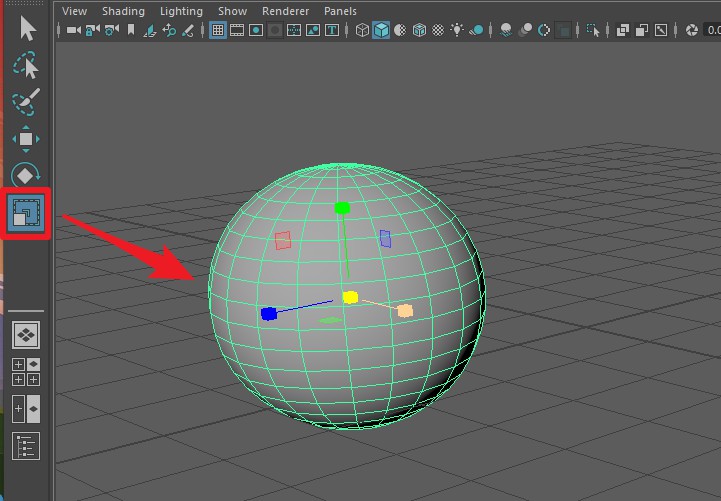Switch to the four-view panel layout
The width and height of the screenshot is (721, 501).
[26, 372]
